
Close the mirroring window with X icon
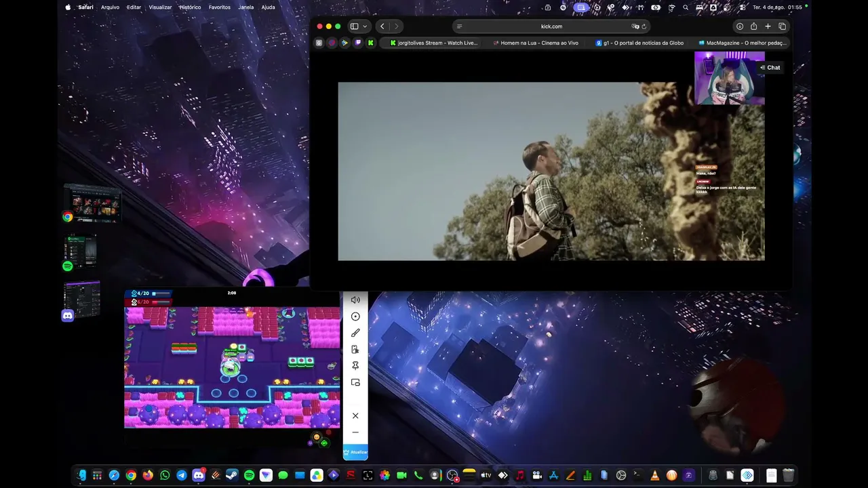(x=355, y=415)
